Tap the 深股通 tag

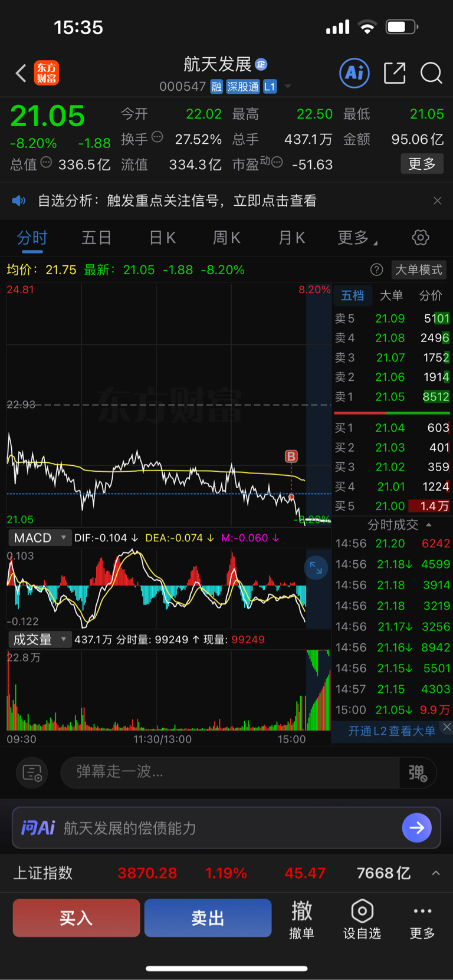pos(243,87)
